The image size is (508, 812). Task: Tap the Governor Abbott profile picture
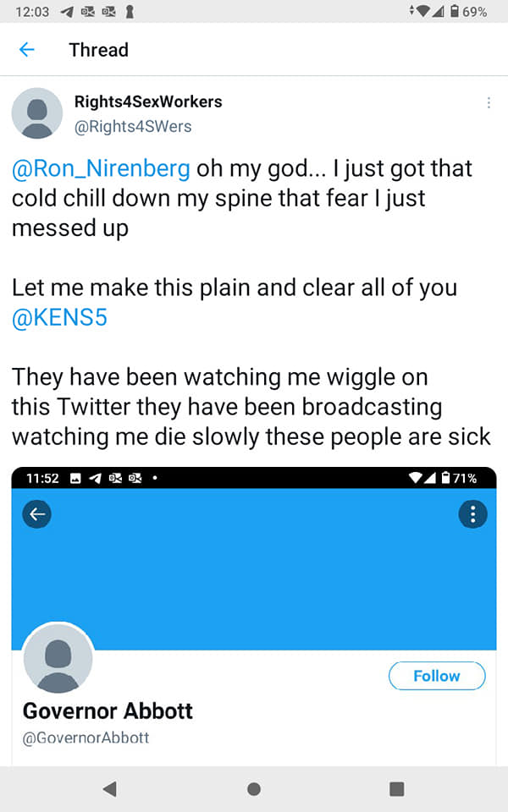click(x=58, y=661)
